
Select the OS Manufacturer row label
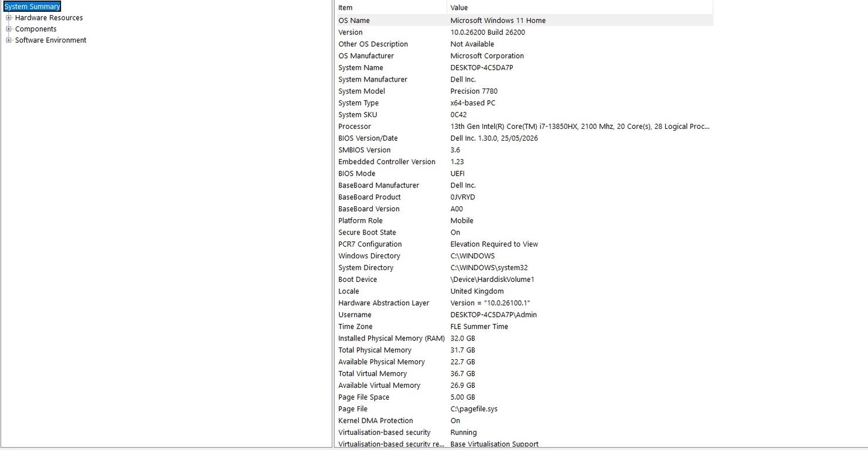coord(366,56)
